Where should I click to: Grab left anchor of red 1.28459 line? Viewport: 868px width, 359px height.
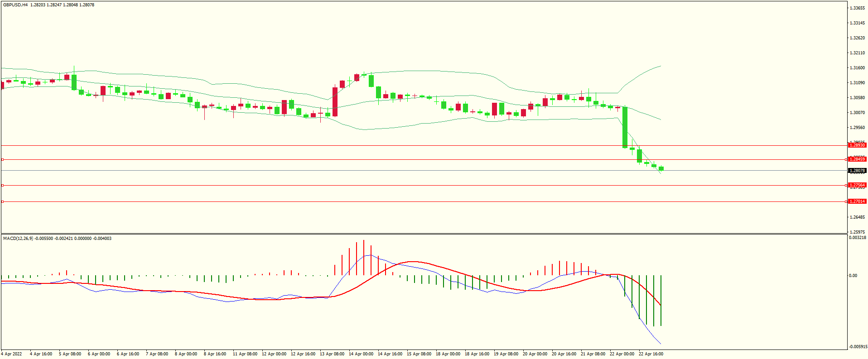[2, 159]
